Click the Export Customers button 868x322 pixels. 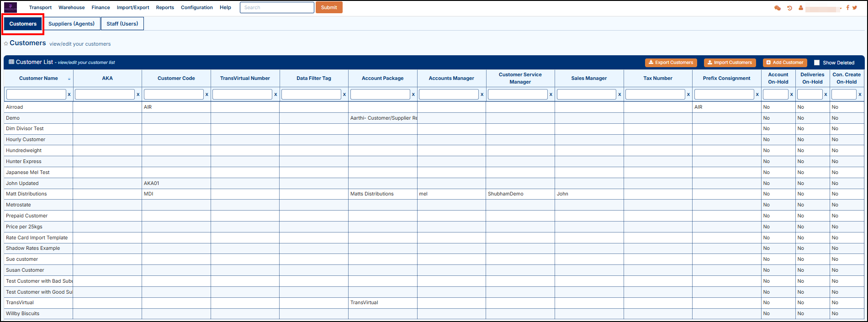coord(671,63)
